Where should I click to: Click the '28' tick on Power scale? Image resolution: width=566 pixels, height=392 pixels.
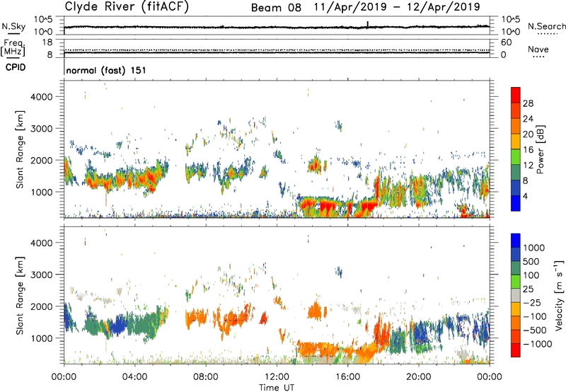528,103
